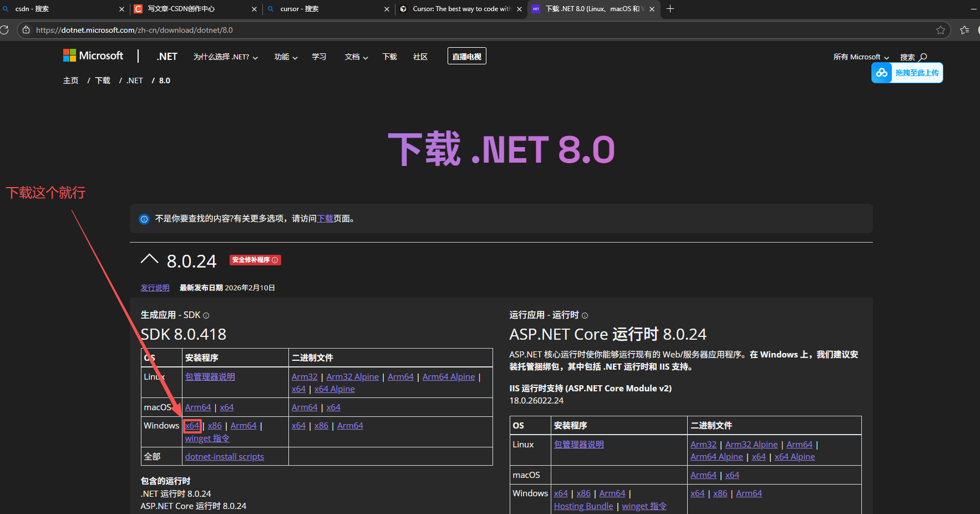The width and height of the screenshot is (980, 514).
Task: Click the Microsoft logo in the header
Action: point(93,56)
